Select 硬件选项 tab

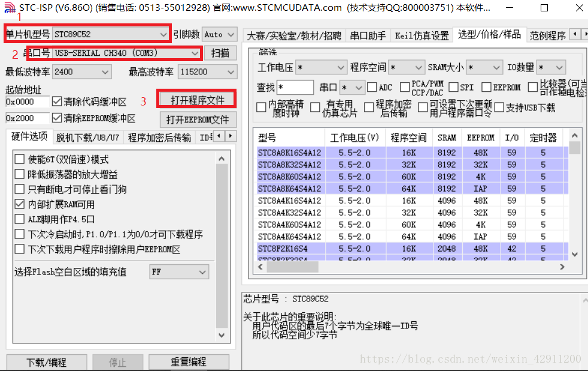29,136
